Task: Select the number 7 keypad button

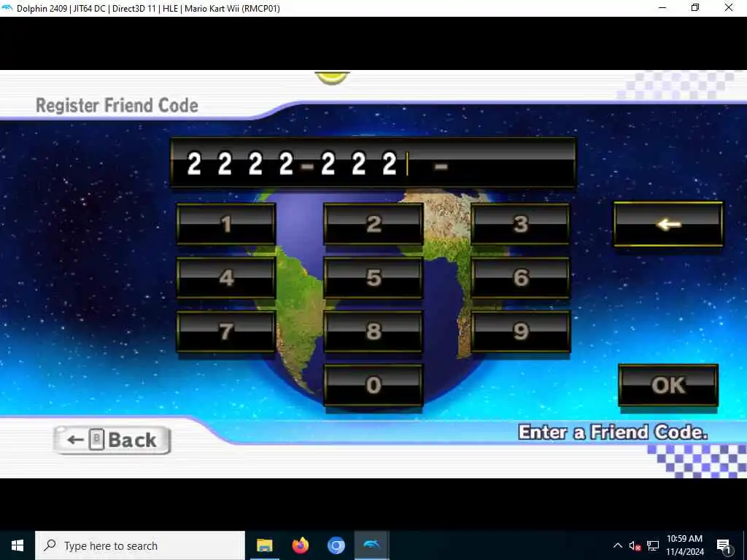Action: click(x=226, y=332)
